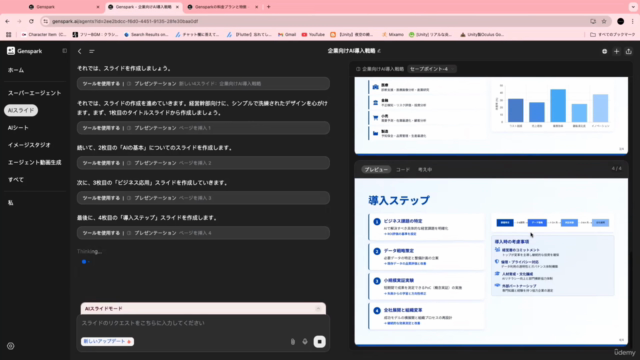The image size is (640, 360).
Task: Select AIスライド in the sidebar
Action: 21,111
